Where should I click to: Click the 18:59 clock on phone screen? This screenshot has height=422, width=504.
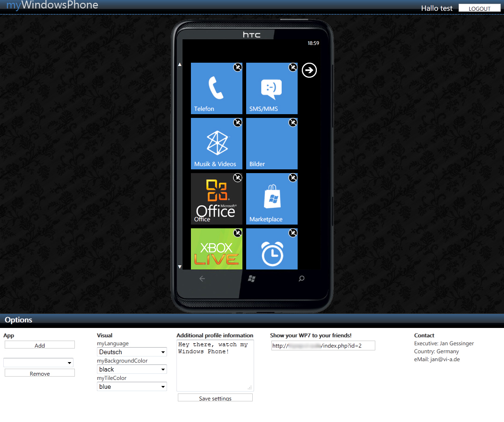pos(313,43)
